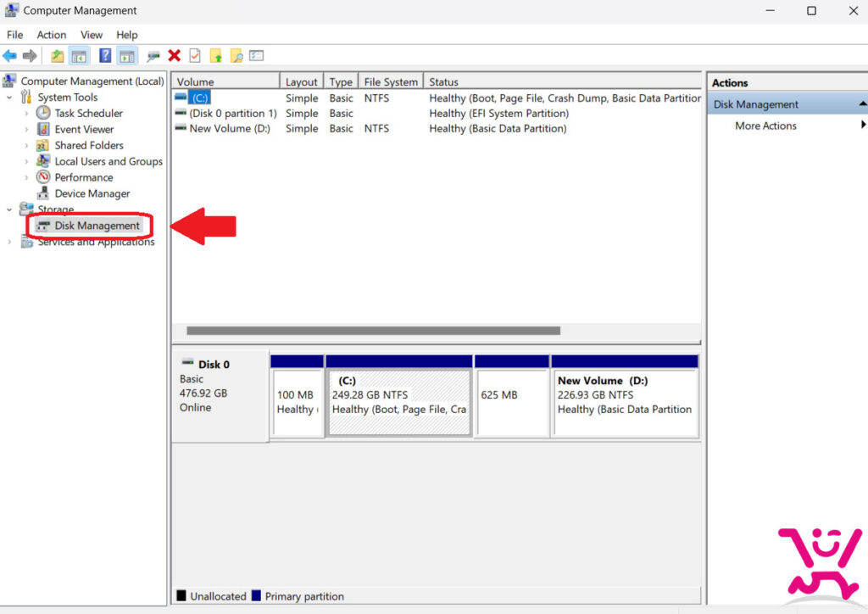Select the New Volume (D:) partition block
868x614 pixels.
coord(625,402)
